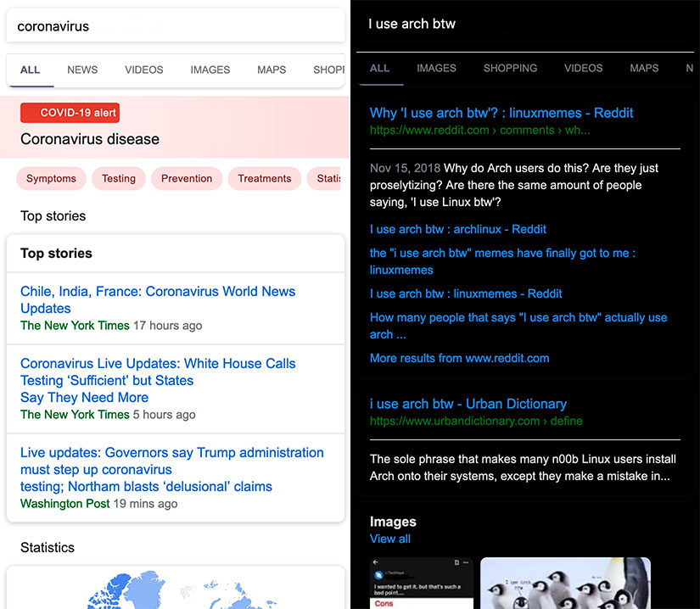The width and height of the screenshot is (700, 609).
Task: Click the red COVID-19 alert badge
Action: click(70, 113)
